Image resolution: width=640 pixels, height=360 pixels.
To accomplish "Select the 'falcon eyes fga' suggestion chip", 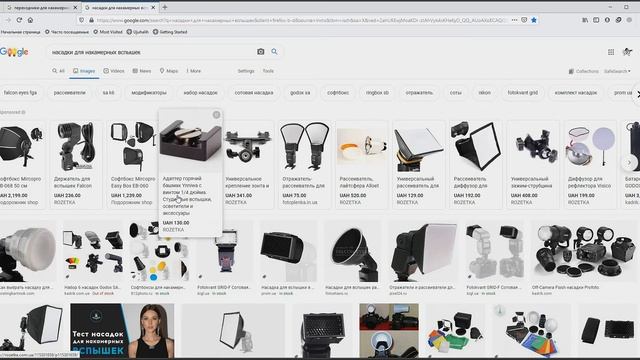I will [x=20, y=93].
